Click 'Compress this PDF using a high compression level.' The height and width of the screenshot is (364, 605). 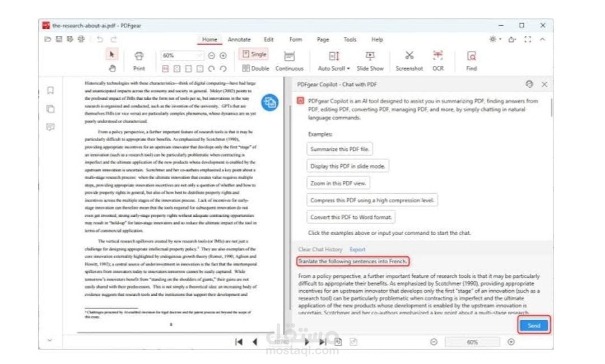coord(372,200)
